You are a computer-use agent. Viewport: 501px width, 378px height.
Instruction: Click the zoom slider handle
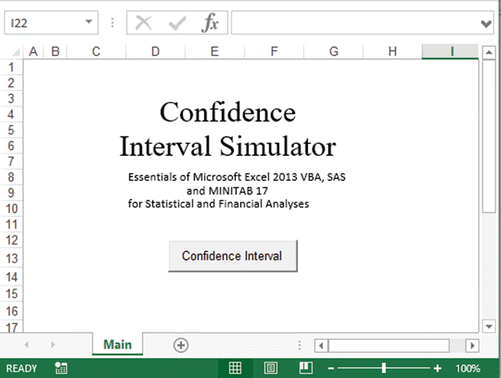tap(384, 368)
